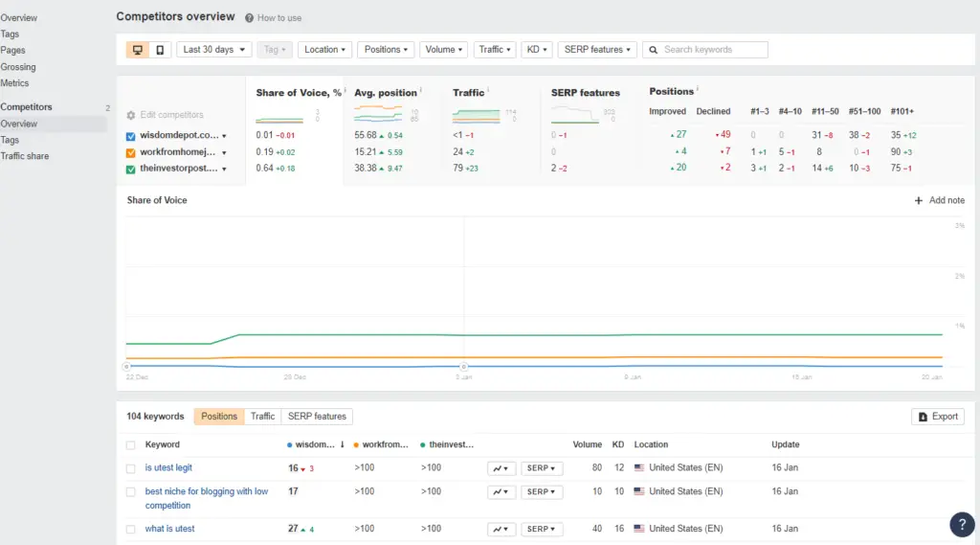Click the Search keywords input field

pyautogui.click(x=705, y=50)
